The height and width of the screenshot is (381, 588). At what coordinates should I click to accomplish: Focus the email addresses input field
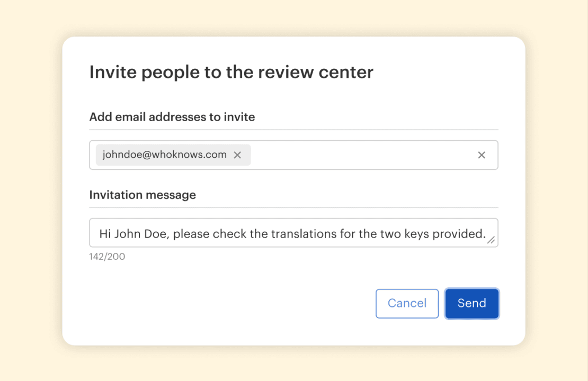(x=360, y=155)
